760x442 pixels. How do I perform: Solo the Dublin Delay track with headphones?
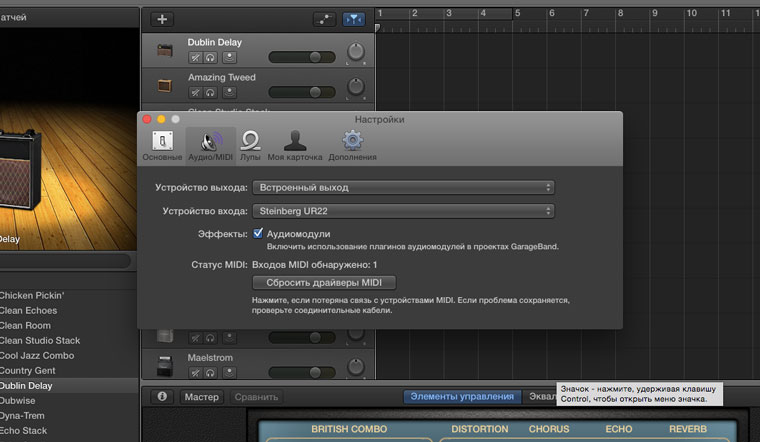click(x=210, y=58)
